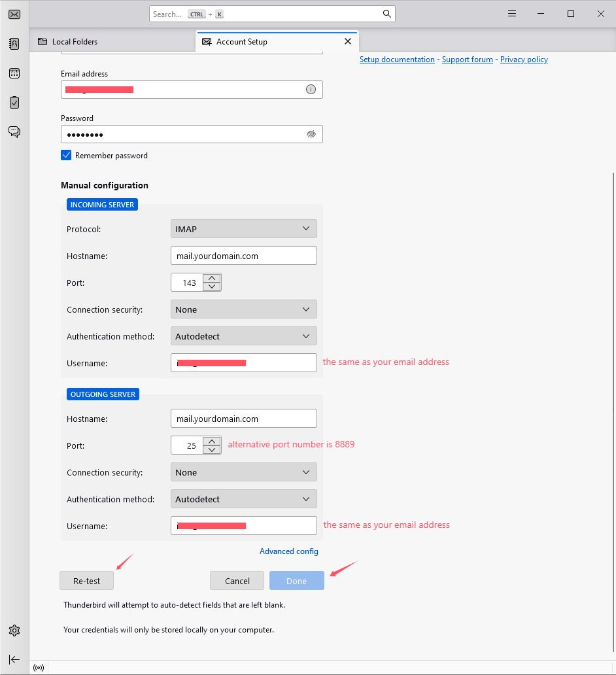The image size is (616, 675).
Task: Open the outgoing Authentication method dropdown
Action: (x=243, y=498)
